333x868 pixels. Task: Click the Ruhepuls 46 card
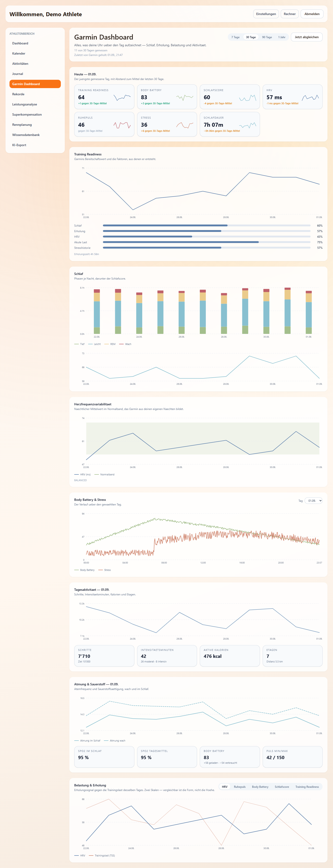(104, 124)
